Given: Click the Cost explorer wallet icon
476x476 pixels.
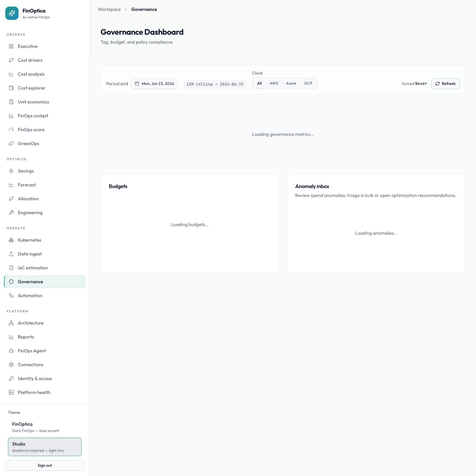Looking at the screenshot, I should (11, 88).
